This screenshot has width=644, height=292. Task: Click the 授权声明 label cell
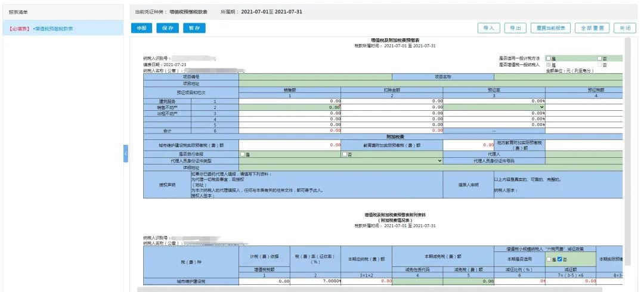click(168, 185)
